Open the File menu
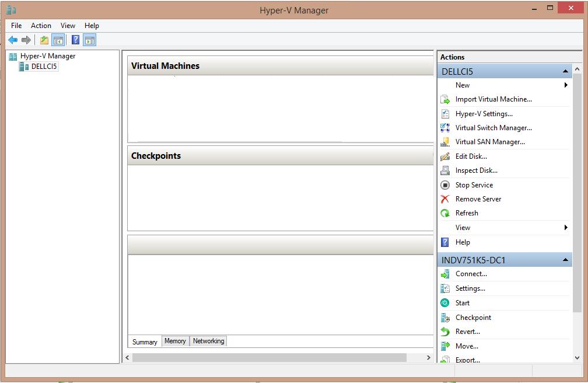 16,26
